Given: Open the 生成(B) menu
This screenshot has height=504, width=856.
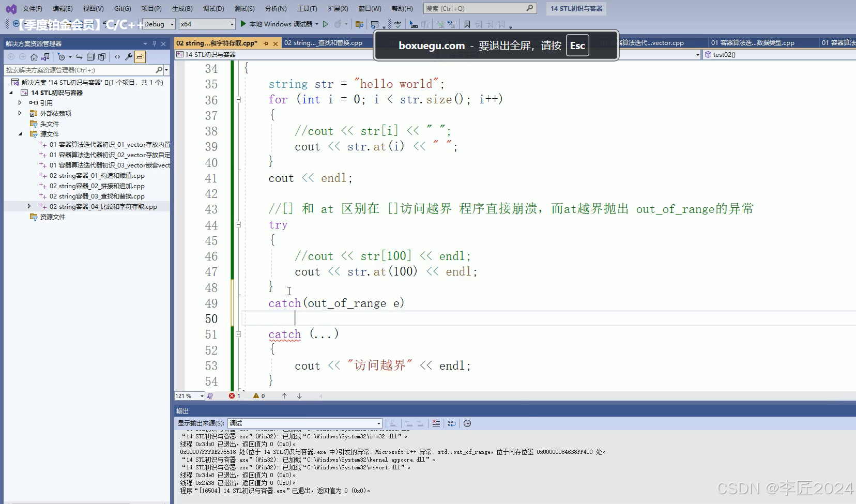Looking at the screenshot, I should coord(182,9).
